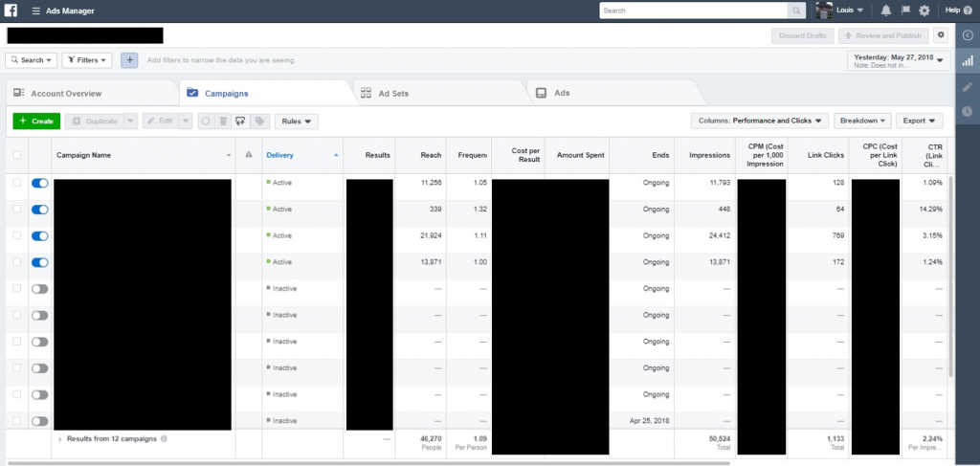
Task: Click the Edit button
Action: click(161, 122)
